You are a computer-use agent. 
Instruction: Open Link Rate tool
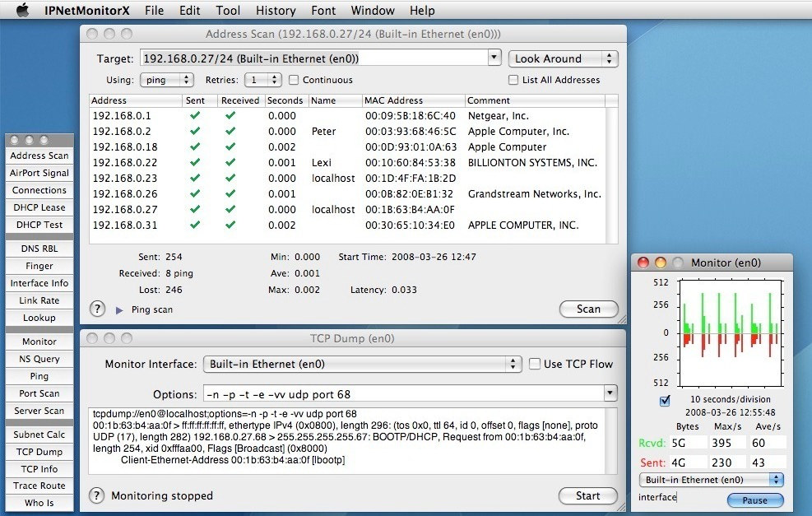(39, 300)
